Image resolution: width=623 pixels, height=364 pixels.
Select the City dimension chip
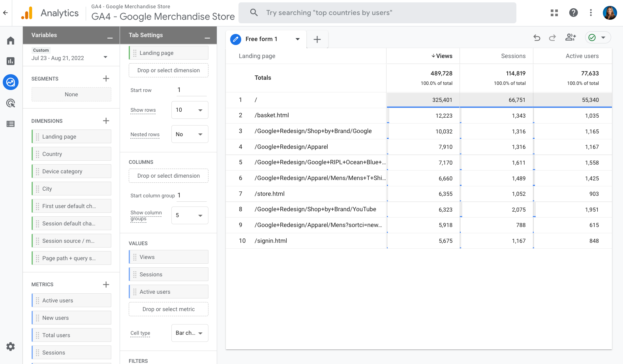pyautogui.click(x=71, y=189)
